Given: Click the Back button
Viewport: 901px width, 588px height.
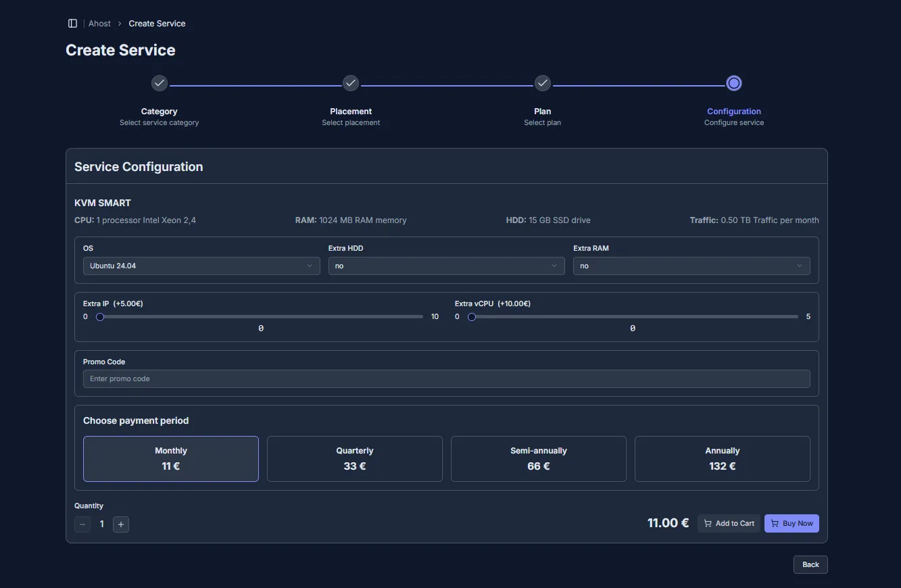Looking at the screenshot, I should pyautogui.click(x=810, y=565).
